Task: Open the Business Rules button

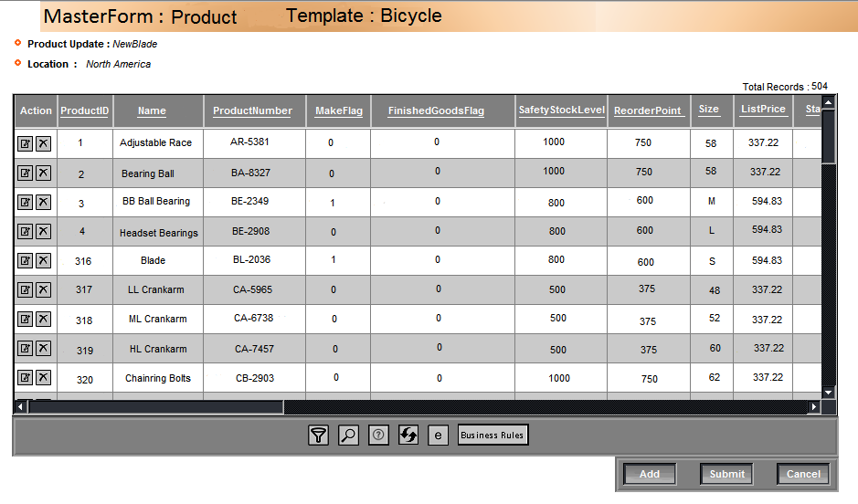Action: [x=493, y=436]
